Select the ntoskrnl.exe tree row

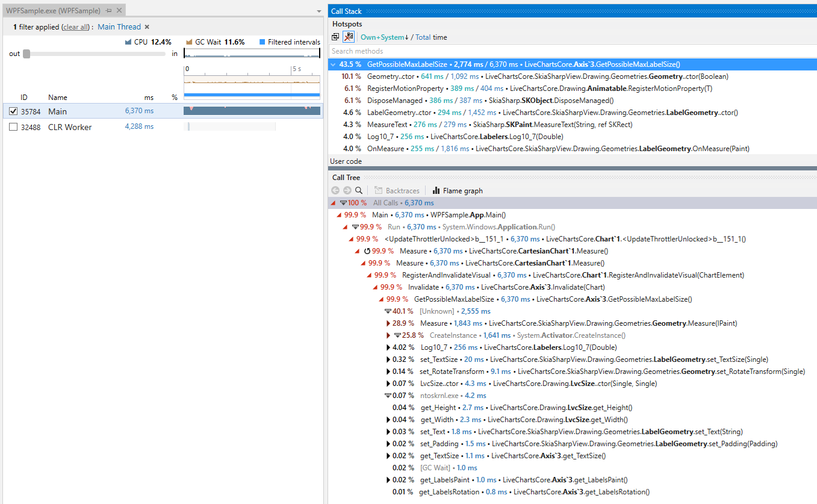(573, 396)
